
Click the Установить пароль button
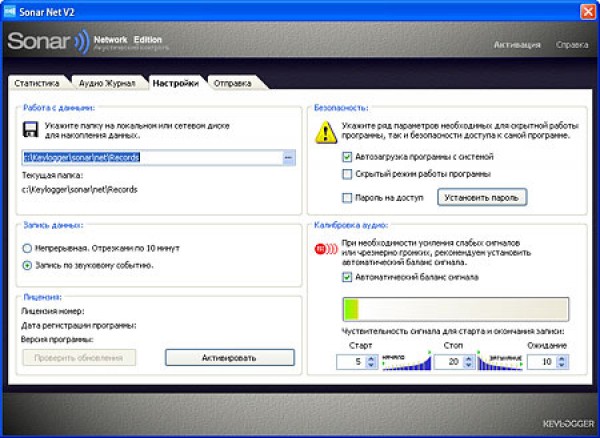click(482, 198)
